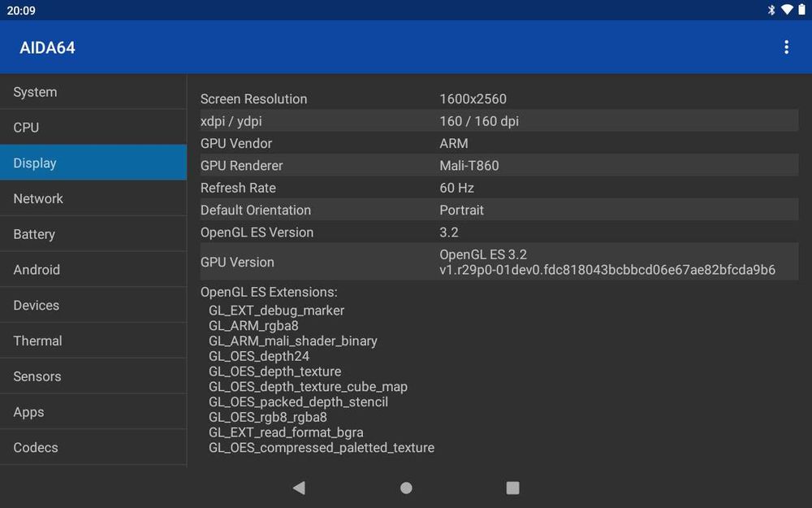The width and height of the screenshot is (812, 508).
Task: Select the GL_OES_depth_texture extension line
Action: tap(275, 371)
